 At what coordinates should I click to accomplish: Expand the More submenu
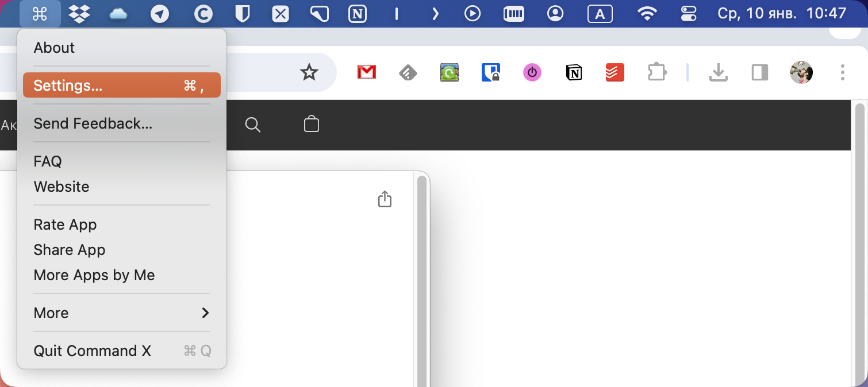122,313
